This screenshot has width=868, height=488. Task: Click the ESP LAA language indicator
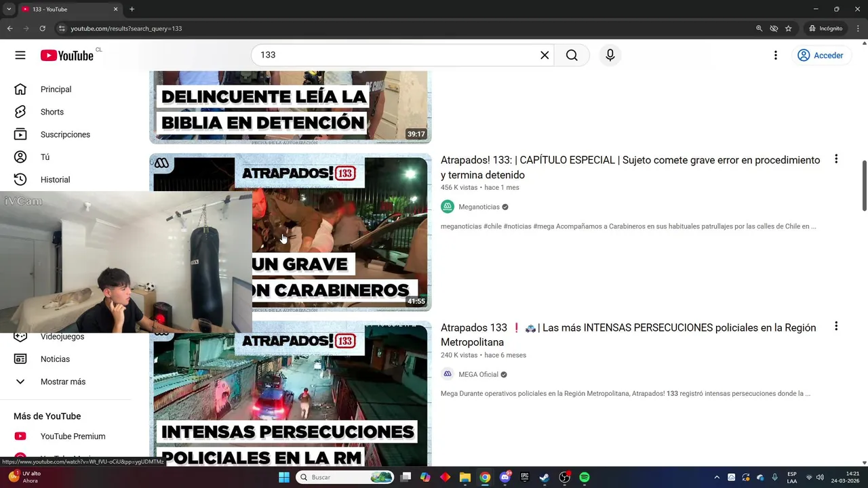pyautogui.click(x=792, y=477)
